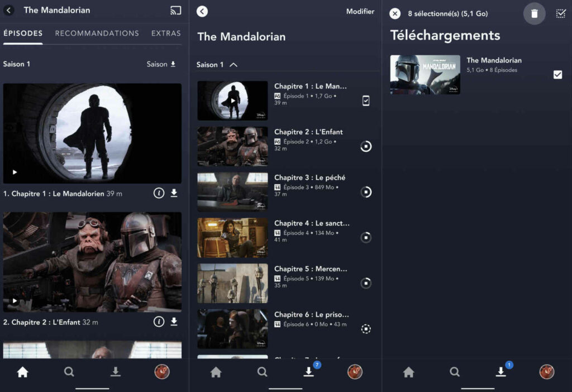Screen dimensions: 572x392
Task: Pause download of Chapitre 2 : L'Enfant
Action: 366,146
